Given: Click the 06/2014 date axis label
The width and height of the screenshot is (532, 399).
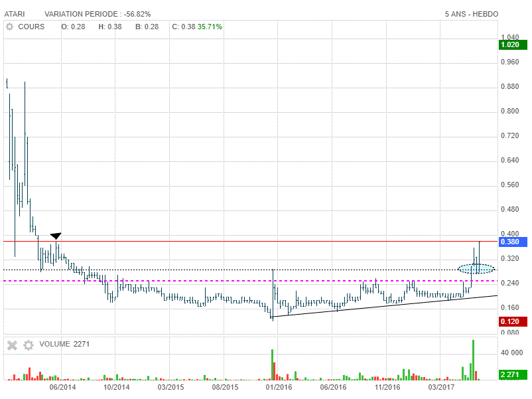Looking at the screenshot, I should pyautogui.click(x=62, y=387).
